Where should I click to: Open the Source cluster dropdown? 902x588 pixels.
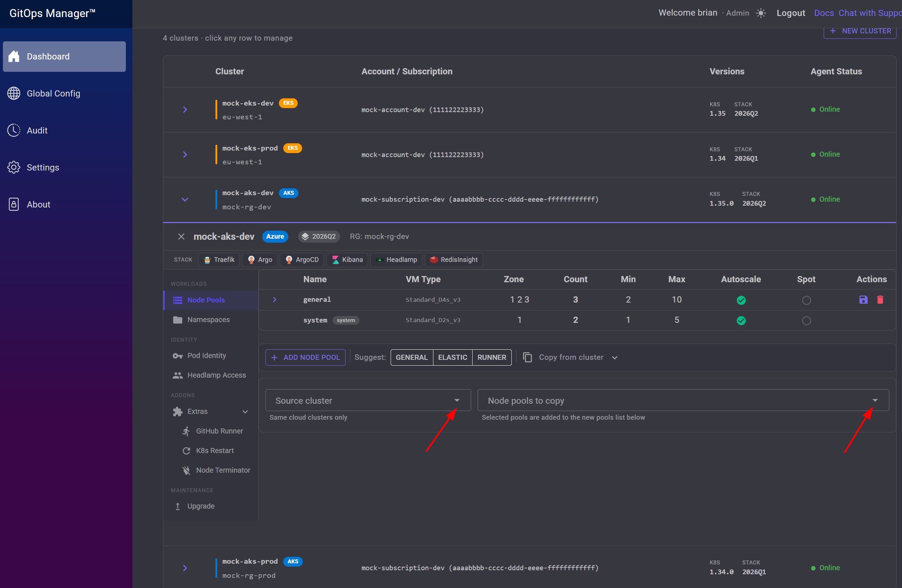pos(368,400)
